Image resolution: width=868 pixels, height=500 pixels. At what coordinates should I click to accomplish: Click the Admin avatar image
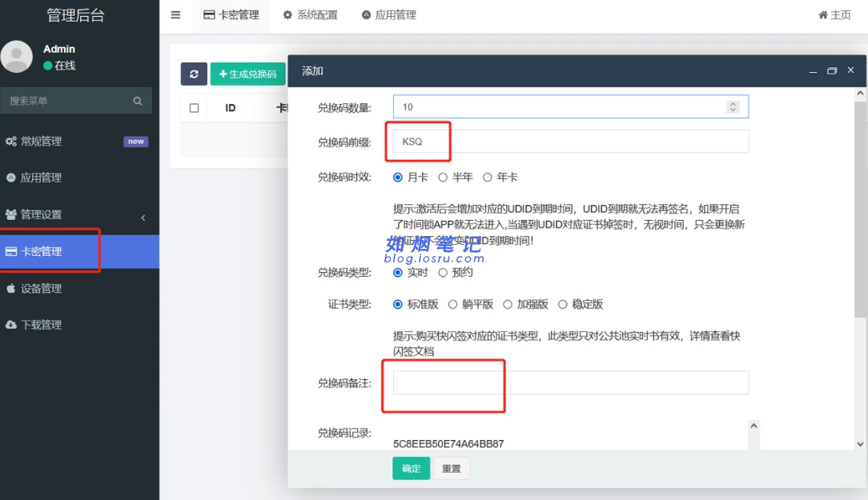point(17,57)
